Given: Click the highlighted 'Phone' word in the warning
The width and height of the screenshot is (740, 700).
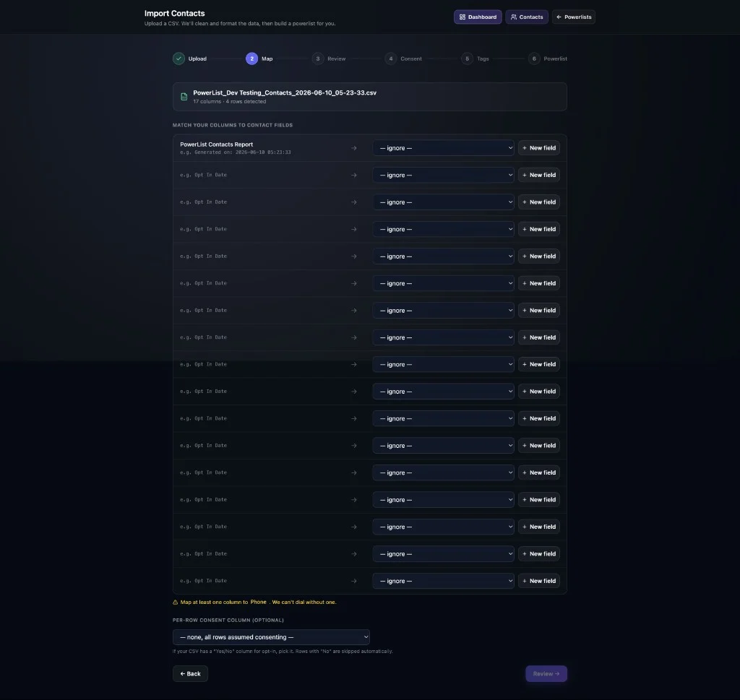Looking at the screenshot, I should pyautogui.click(x=258, y=602).
